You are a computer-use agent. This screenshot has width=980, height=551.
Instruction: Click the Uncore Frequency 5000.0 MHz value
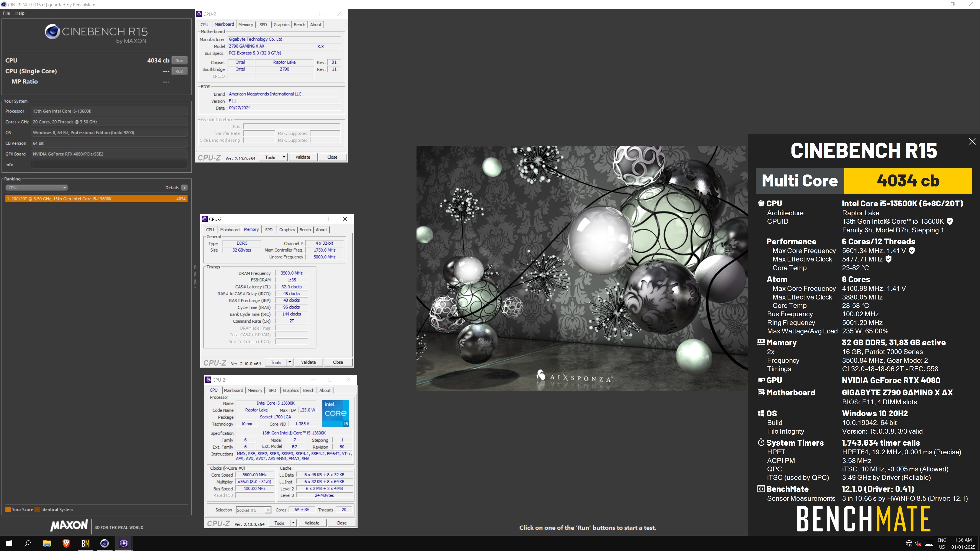pos(325,257)
